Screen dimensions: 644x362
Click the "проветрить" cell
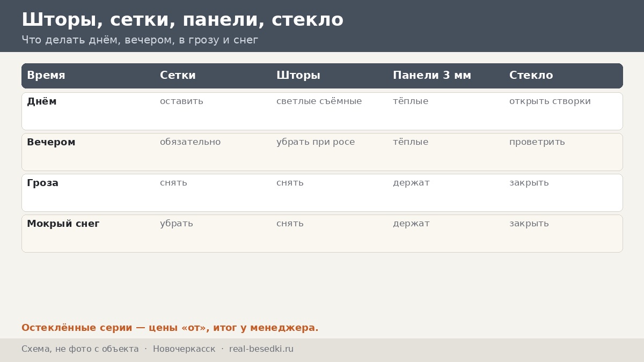coord(537,142)
